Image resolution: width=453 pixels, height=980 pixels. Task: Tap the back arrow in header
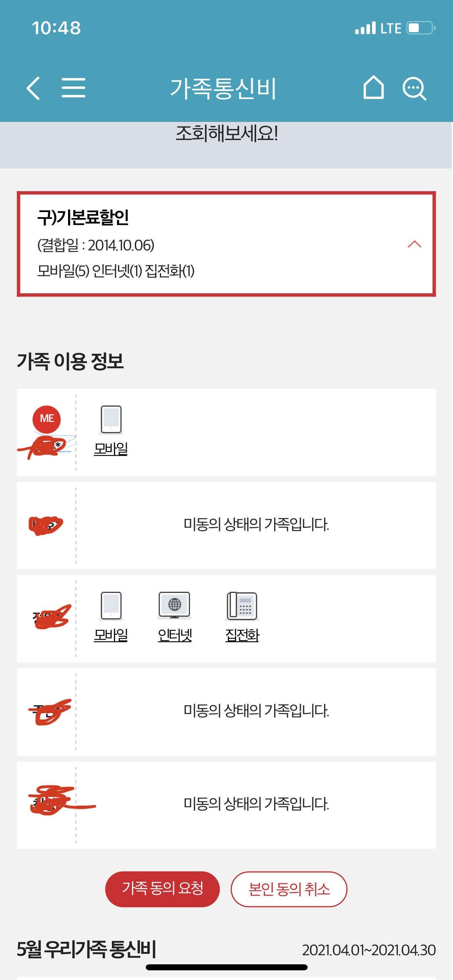33,88
